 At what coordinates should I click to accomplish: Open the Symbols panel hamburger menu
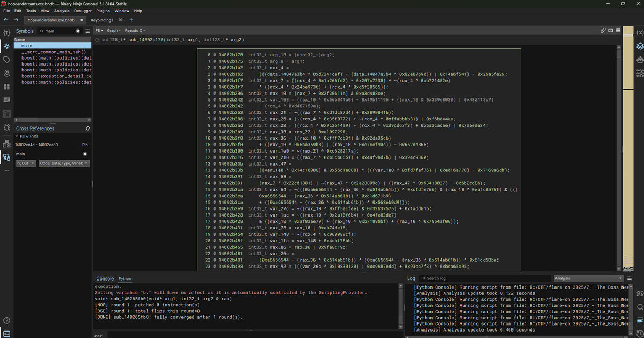pos(87,31)
